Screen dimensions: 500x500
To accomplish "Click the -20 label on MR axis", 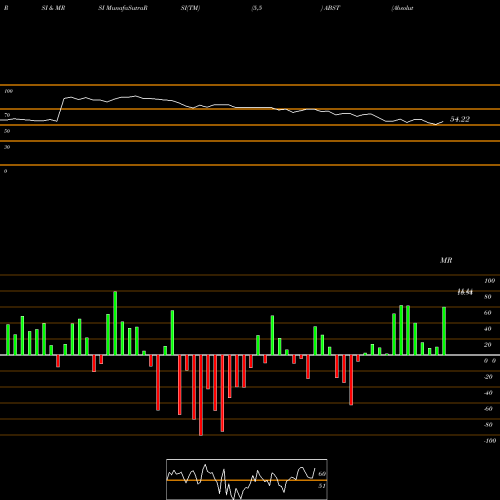I will tap(488, 377).
